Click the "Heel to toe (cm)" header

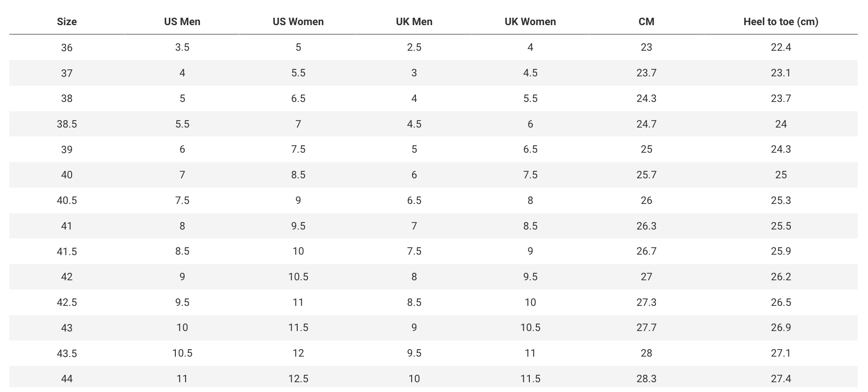tap(781, 21)
